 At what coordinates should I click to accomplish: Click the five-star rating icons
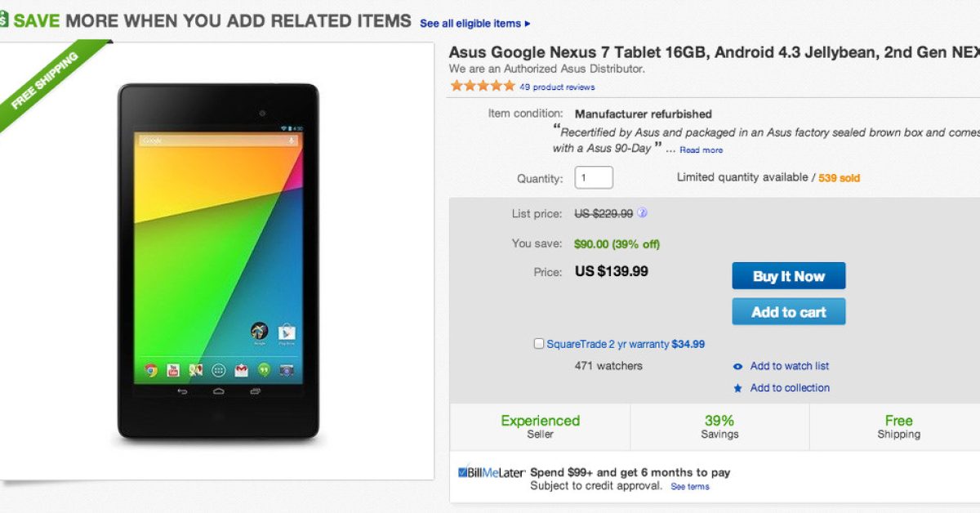pyautogui.click(x=482, y=86)
